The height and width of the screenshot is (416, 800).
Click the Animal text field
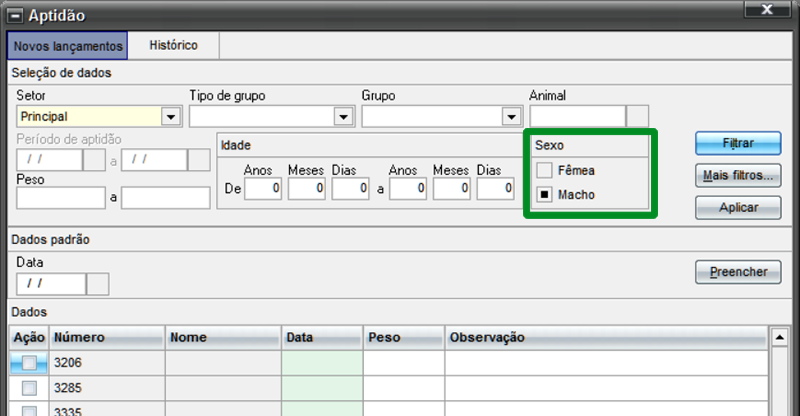coord(578,116)
